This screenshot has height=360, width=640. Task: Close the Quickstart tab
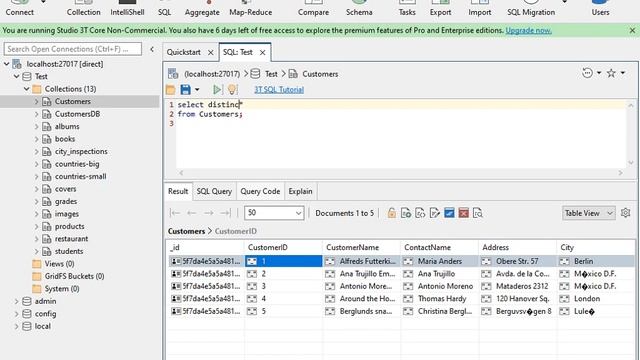click(x=211, y=52)
